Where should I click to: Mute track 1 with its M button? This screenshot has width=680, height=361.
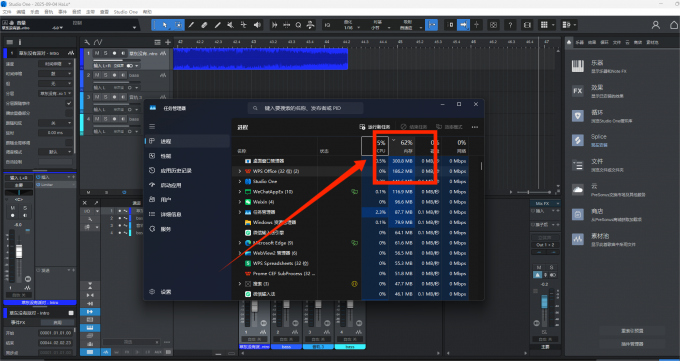click(97, 53)
